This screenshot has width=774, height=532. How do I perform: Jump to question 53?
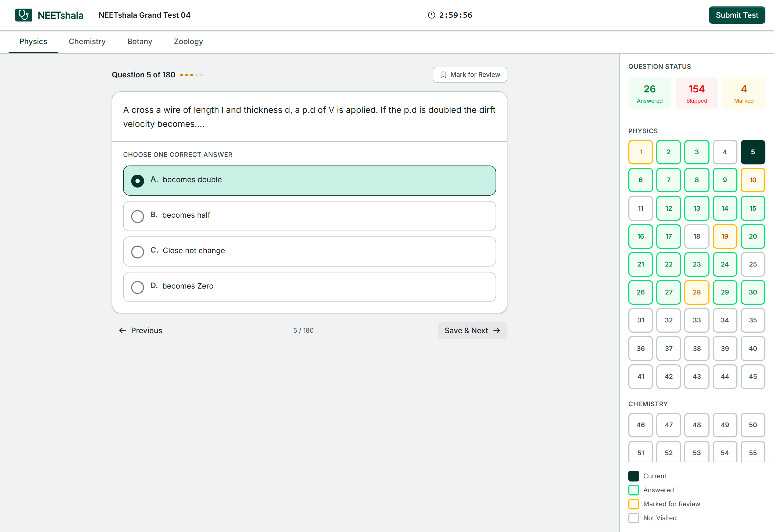pos(697,452)
